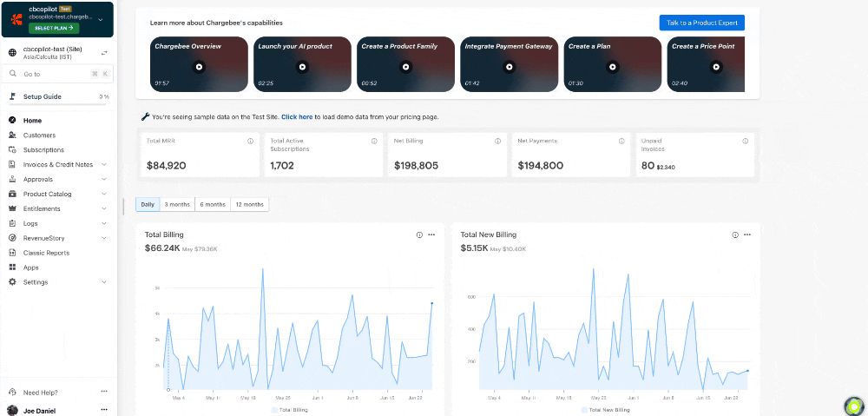Open Joe Daniel more options dots
This screenshot has height=416, width=868.
pyautogui.click(x=104, y=410)
